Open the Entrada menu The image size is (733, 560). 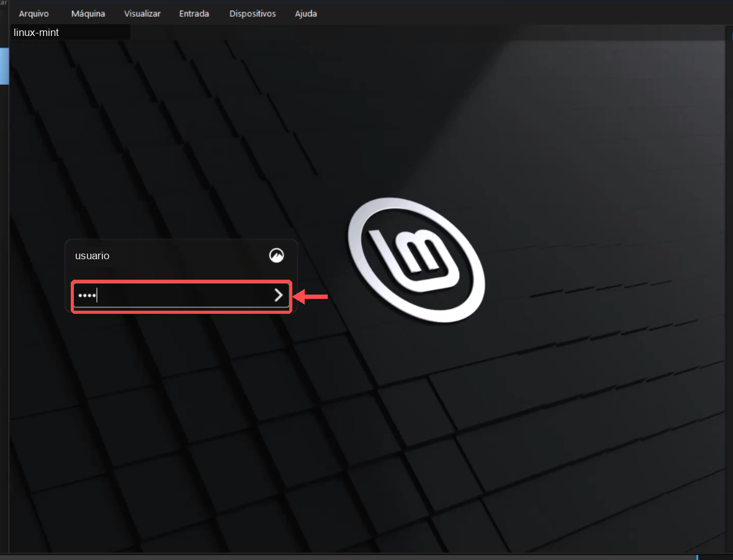click(x=194, y=14)
